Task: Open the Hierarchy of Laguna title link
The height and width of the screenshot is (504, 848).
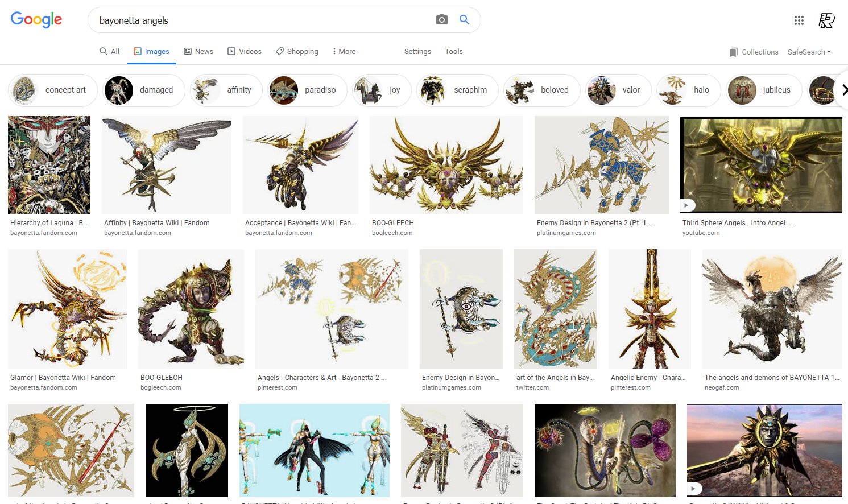Action: (x=49, y=223)
